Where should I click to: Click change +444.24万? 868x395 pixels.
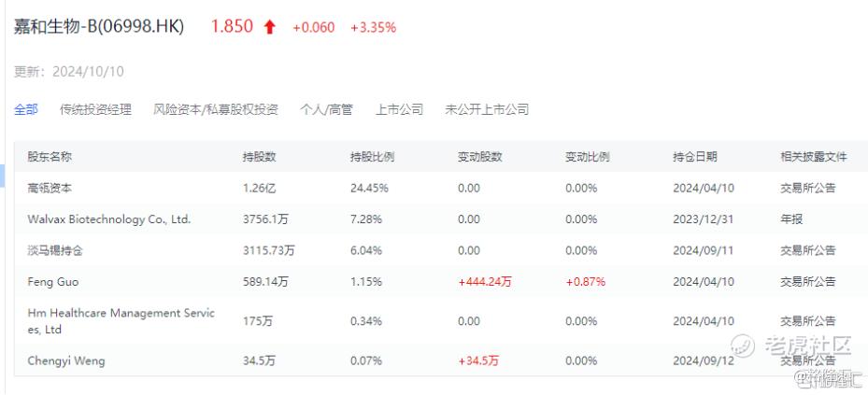click(x=485, y=282)
